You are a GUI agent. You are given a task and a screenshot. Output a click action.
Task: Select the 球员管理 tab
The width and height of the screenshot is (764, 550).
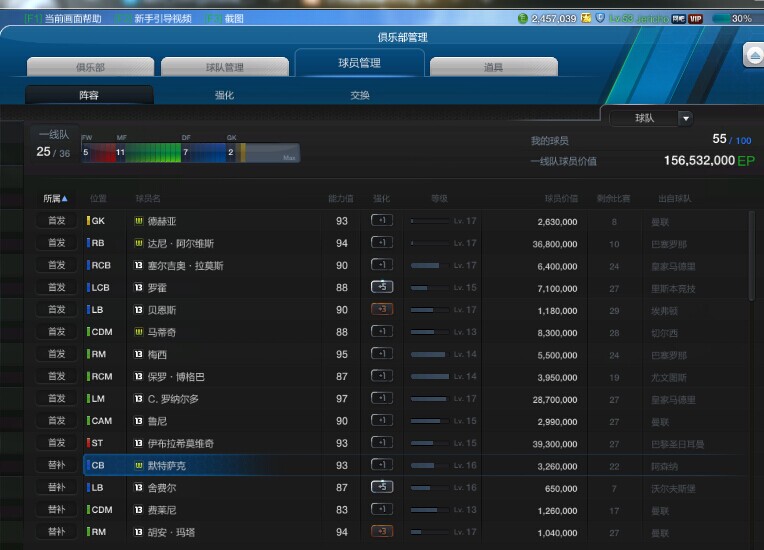[x=360, y=63]
